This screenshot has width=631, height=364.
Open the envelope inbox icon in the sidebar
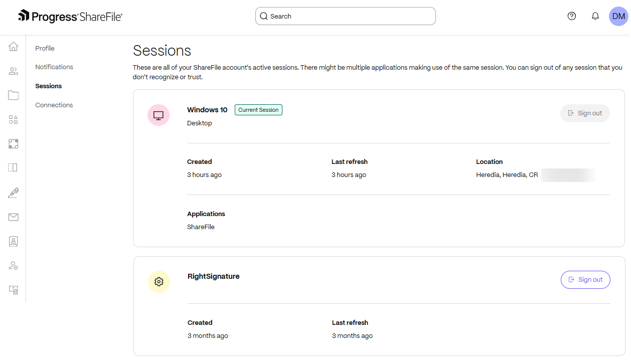click(x=14, y=217)
